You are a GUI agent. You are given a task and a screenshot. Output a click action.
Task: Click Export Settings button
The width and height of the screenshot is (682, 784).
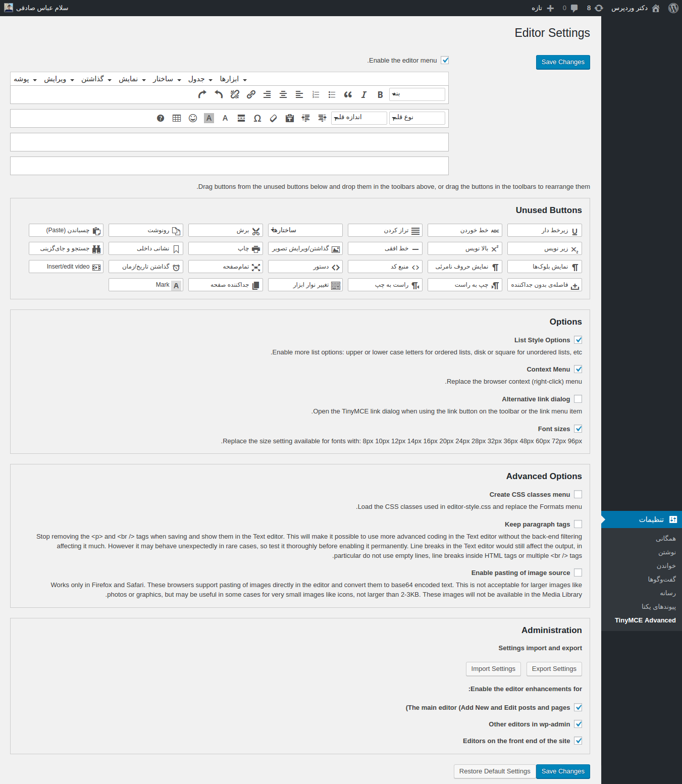554,669
